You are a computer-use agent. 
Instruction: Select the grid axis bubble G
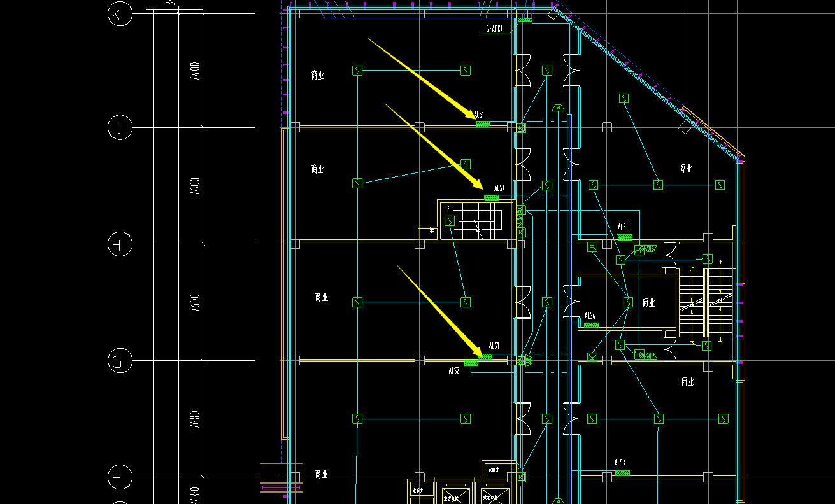click(x=118, y=361)
